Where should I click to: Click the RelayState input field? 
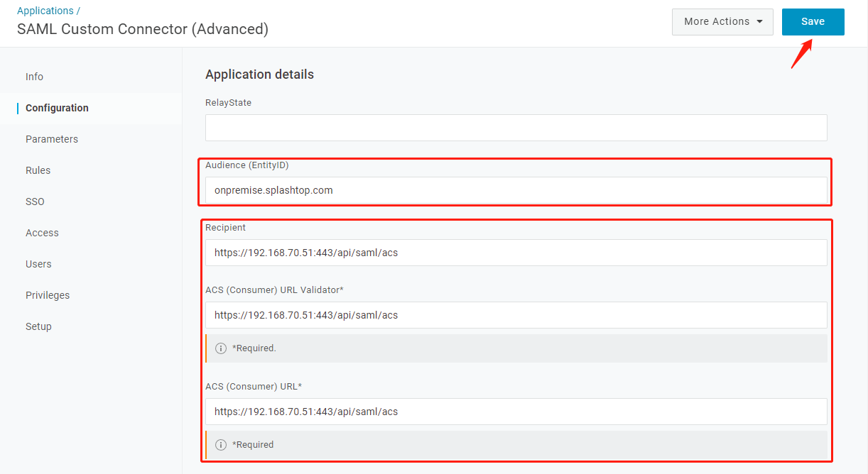[516, 128]
